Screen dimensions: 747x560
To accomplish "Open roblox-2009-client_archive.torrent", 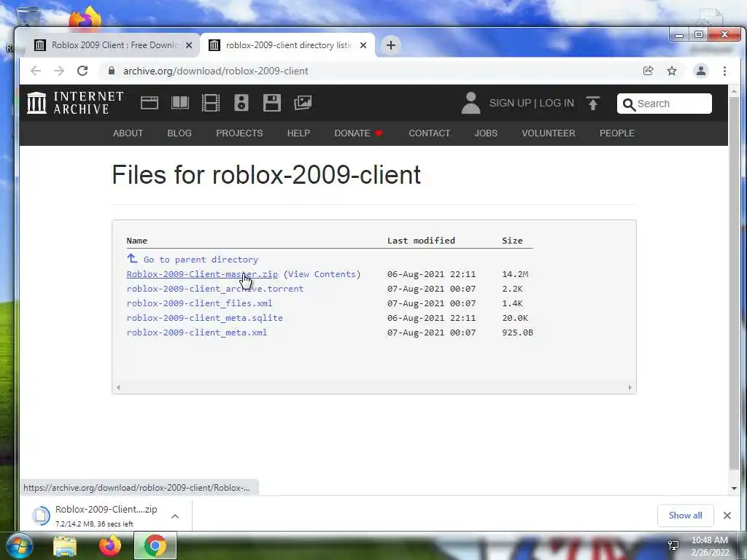I will [215, 289].
